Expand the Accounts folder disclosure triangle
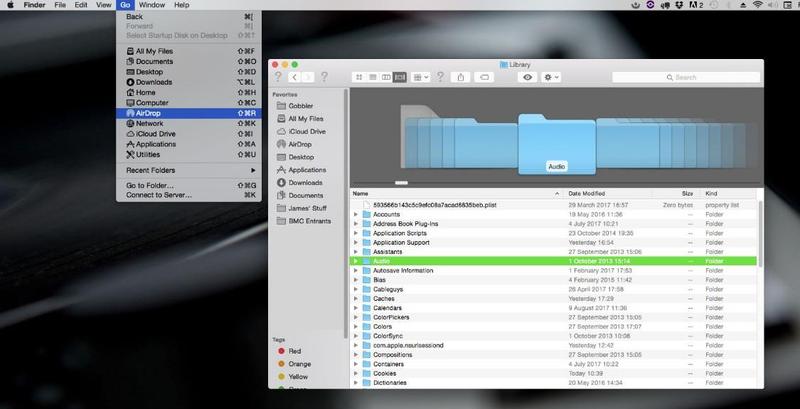Image resolution: width=800 pixels, height=409 pixels. [356, 214]
